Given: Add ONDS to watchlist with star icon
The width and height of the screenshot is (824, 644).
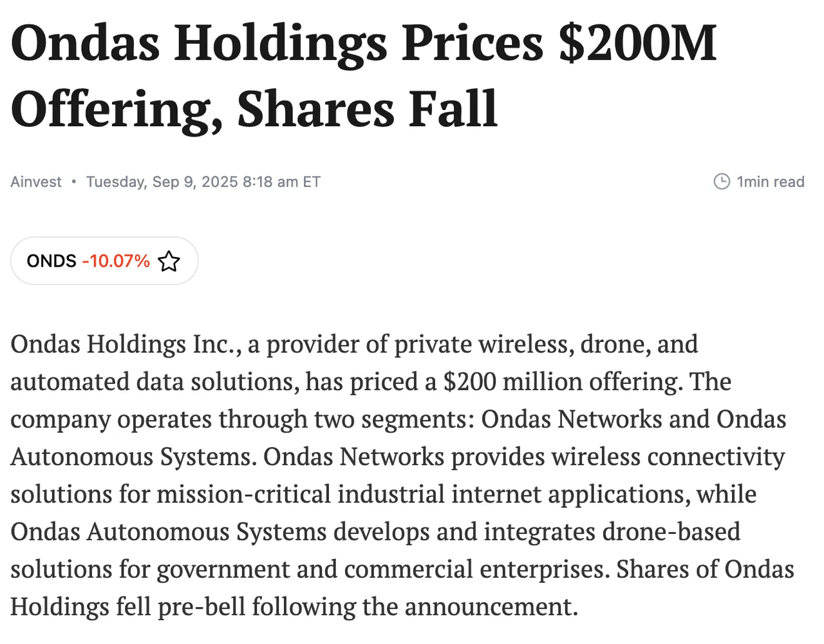Looking at the screenshot, I should pos(169,261).
